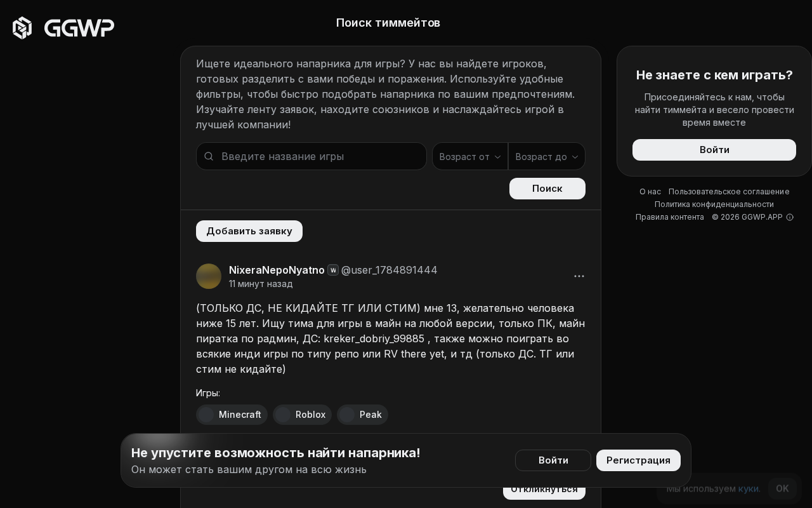Screen dimensions: 812x508
Task: Expand the 'Возраст от' dropdown
Action: pos(470,156)
